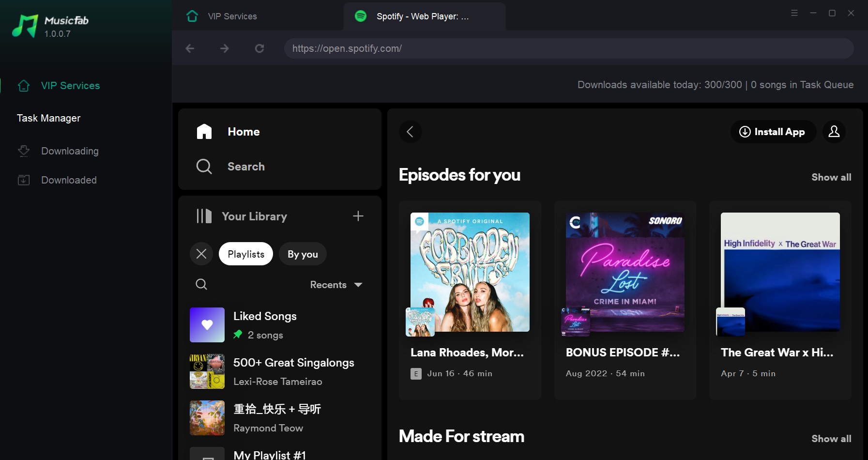Show all Made For stream

(x=831, y=439)
